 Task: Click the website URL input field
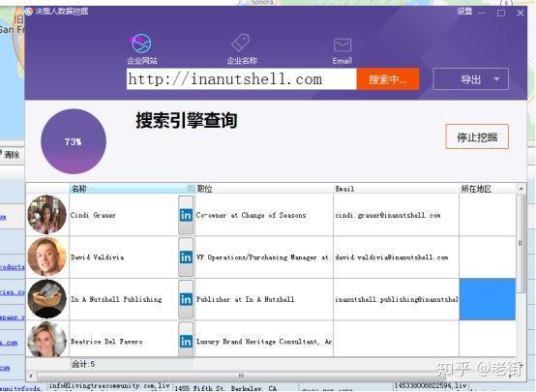tap(241, 79)
